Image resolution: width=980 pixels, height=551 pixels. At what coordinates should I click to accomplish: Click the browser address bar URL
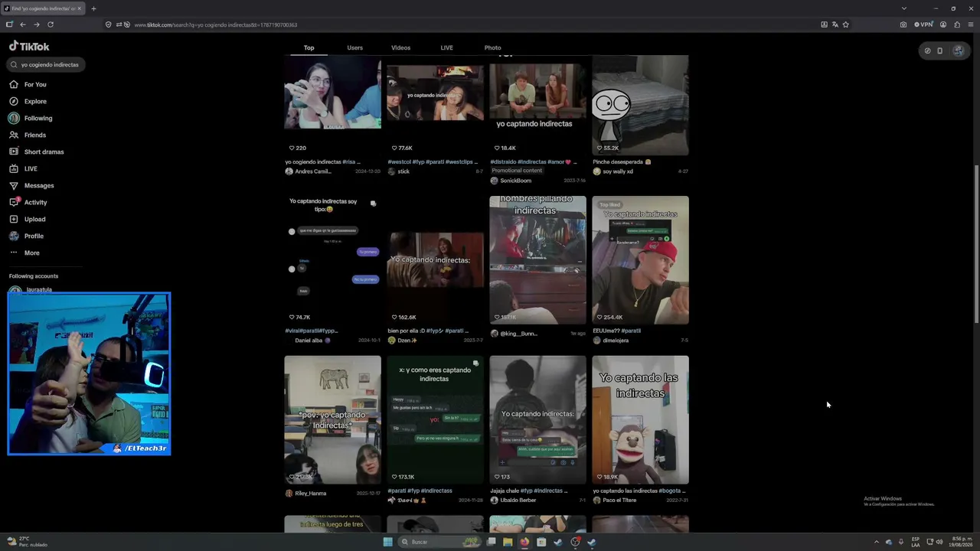pos(216,24)
